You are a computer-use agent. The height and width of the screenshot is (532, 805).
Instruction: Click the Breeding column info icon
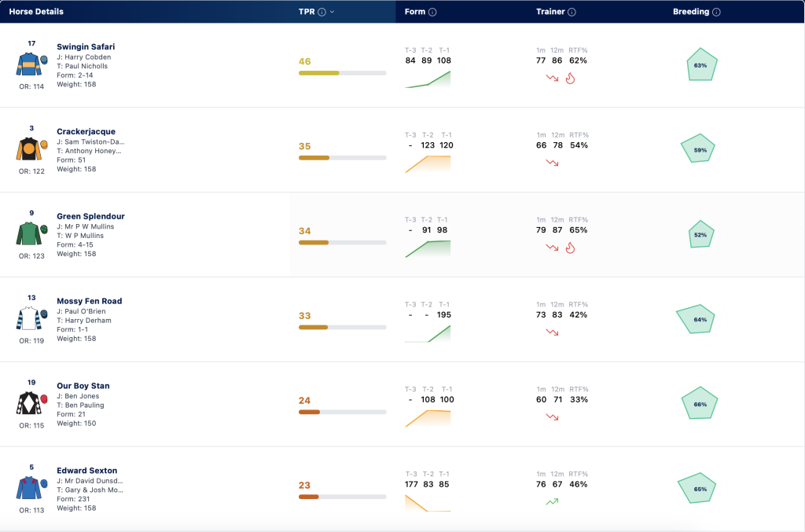pos(716,12)
